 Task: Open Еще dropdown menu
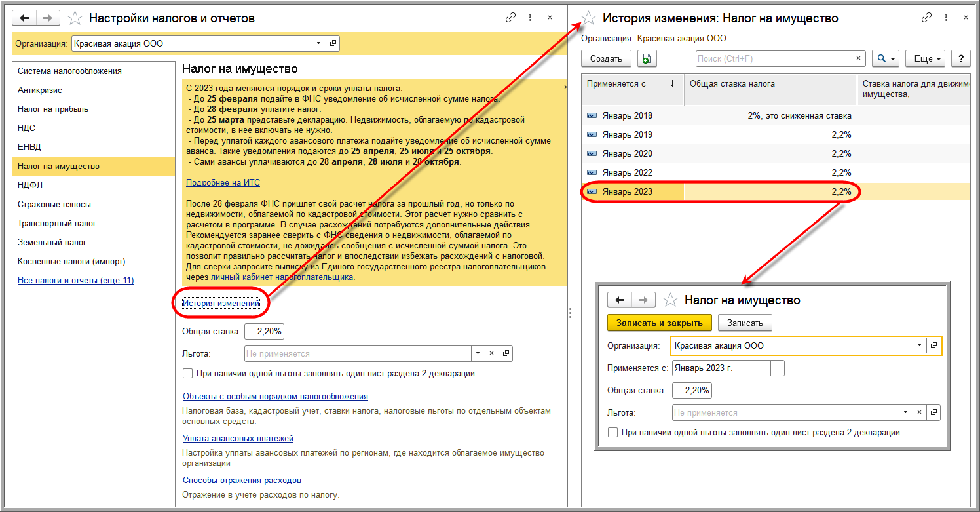tap(926, 58)
